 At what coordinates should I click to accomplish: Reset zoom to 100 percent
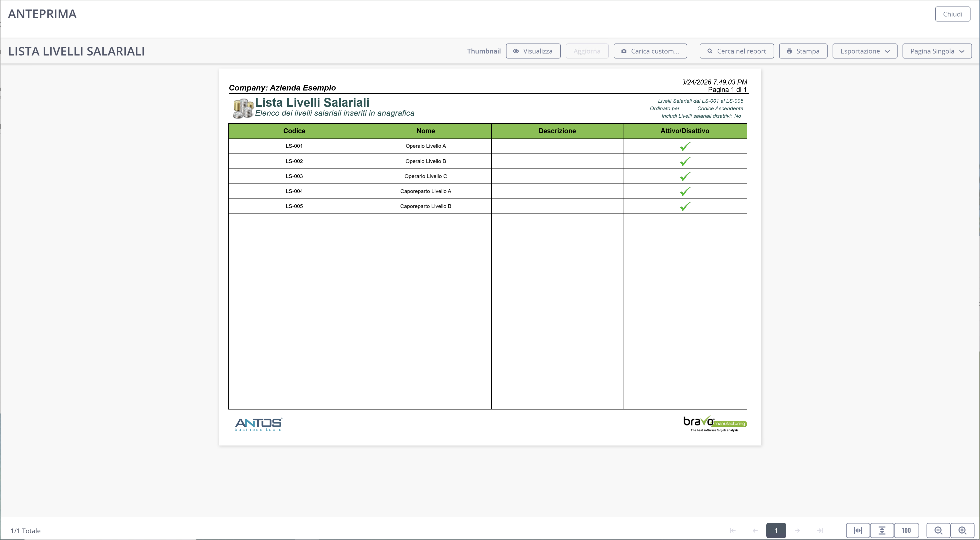[x=906, y=530]
